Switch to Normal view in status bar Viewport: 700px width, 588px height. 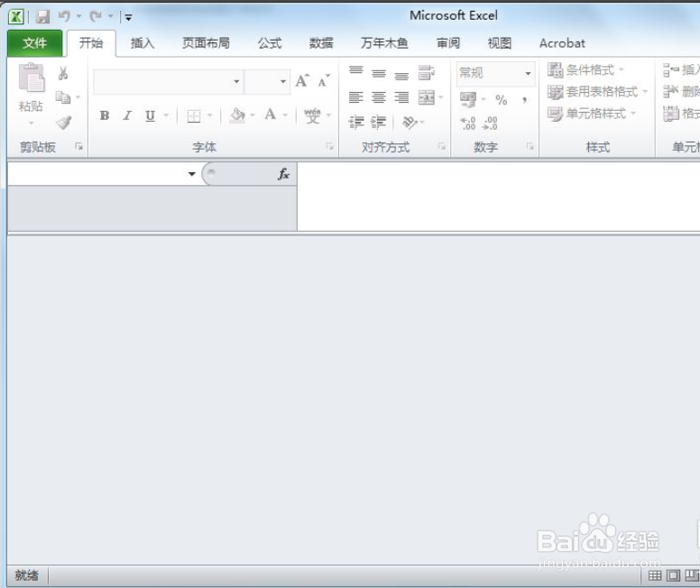click(655, 576)
